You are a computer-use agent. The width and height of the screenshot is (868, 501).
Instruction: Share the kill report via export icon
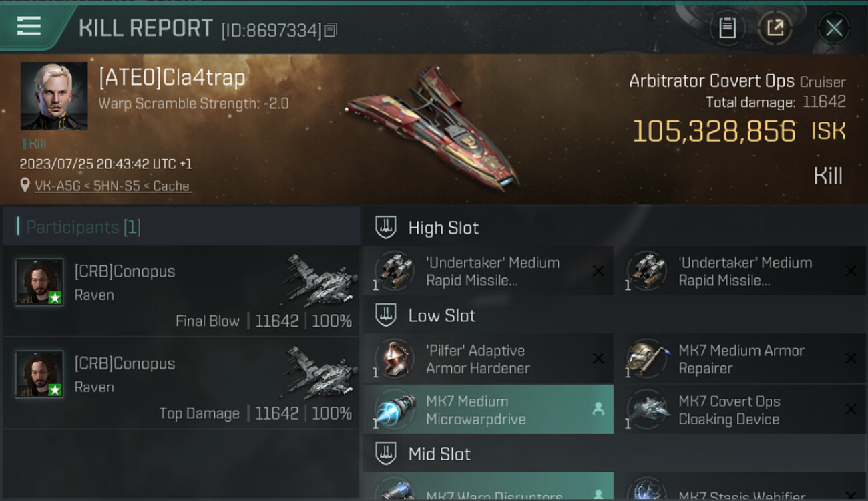(x=775, y=28)
